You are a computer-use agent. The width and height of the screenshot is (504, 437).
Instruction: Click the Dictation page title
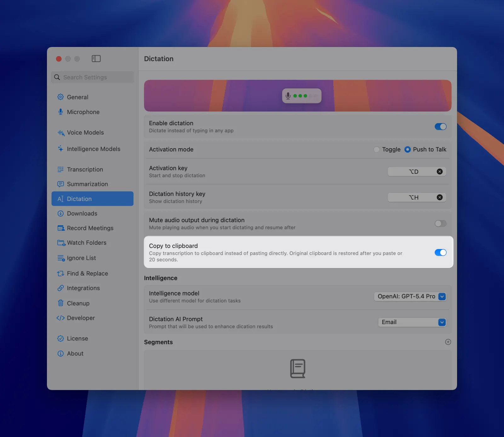159,59
